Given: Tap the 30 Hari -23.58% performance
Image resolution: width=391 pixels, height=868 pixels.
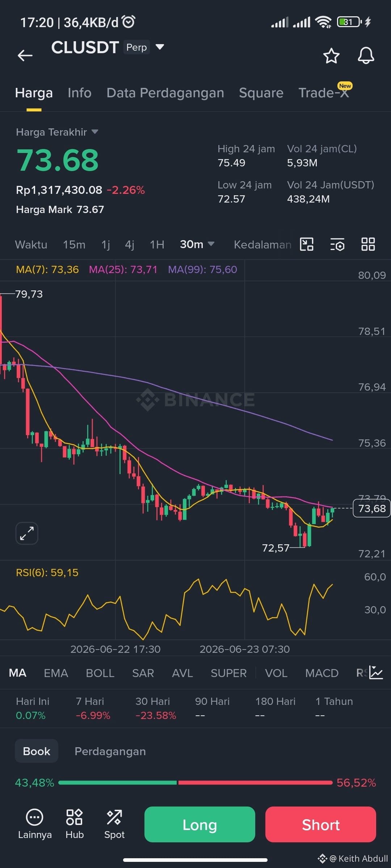Looking at the screenshot, I should coord(156,708).
